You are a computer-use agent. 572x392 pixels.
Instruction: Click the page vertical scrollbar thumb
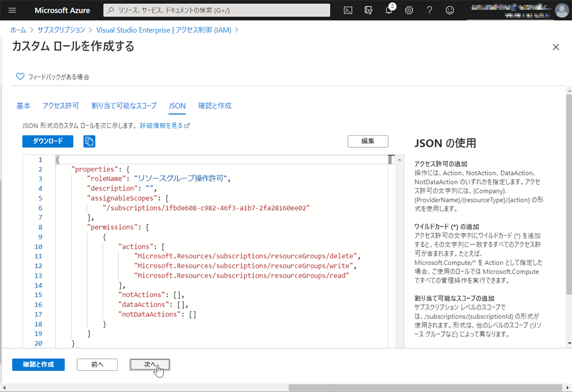point(569,193)
